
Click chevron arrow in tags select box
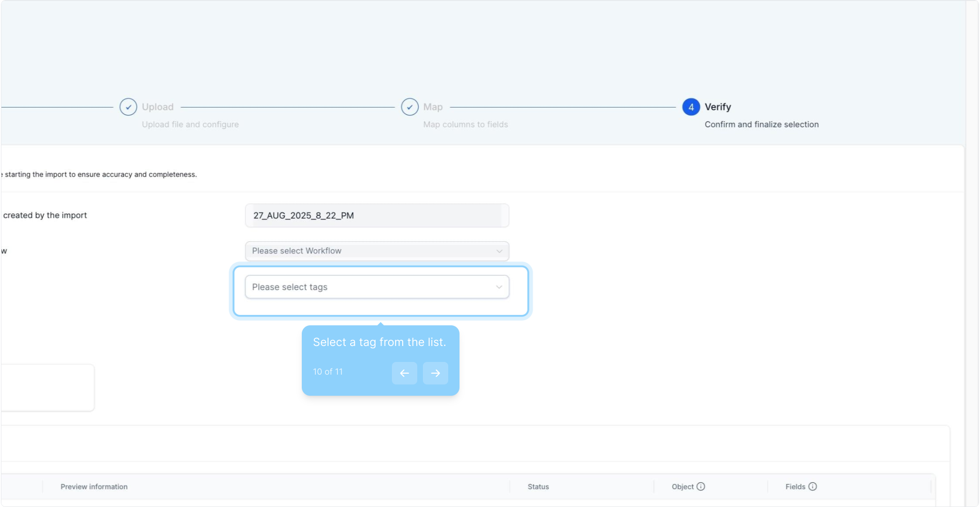[499, 287]
